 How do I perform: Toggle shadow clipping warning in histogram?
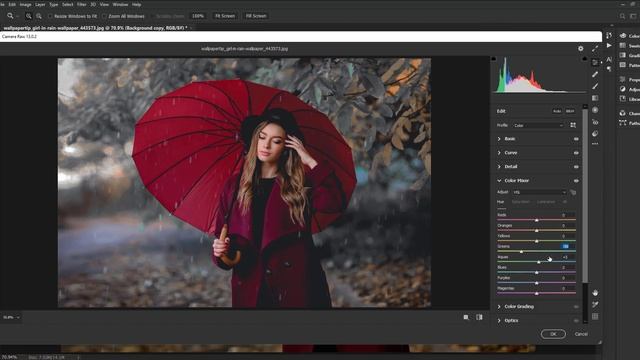pyautogui.click(x=493, y=59)
